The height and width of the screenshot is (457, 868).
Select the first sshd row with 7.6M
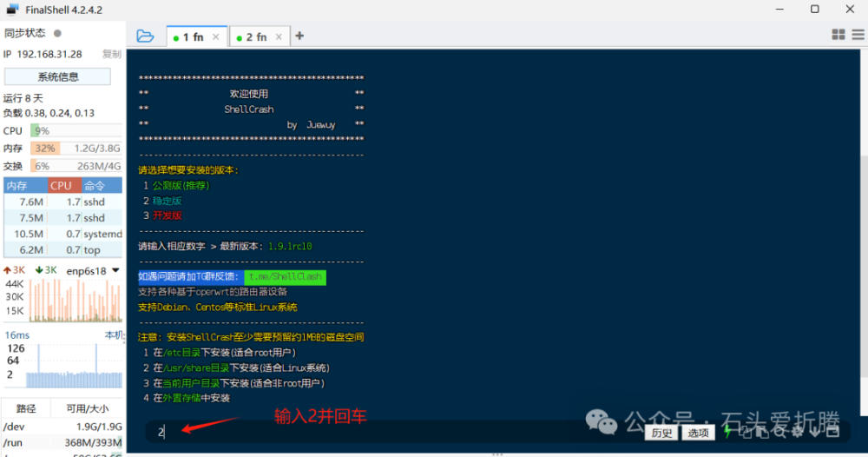pyautogui.click(x=63, y=202)
